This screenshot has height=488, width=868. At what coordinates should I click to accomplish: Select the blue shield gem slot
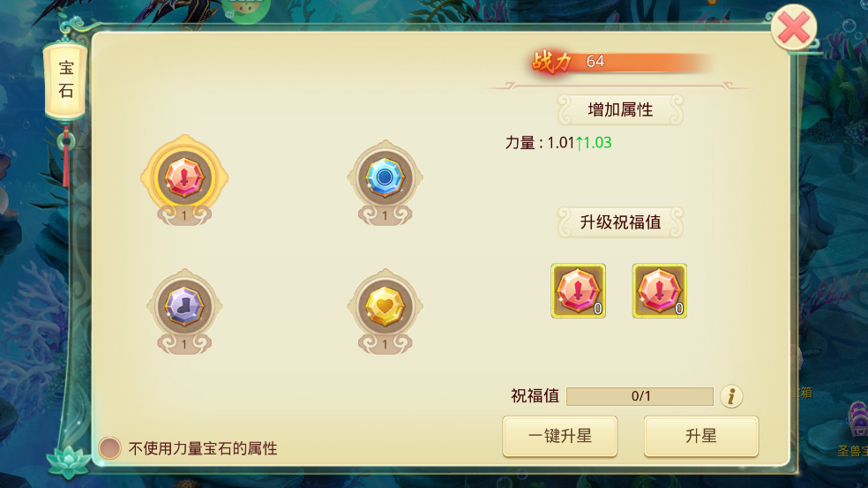pos(385,178)
